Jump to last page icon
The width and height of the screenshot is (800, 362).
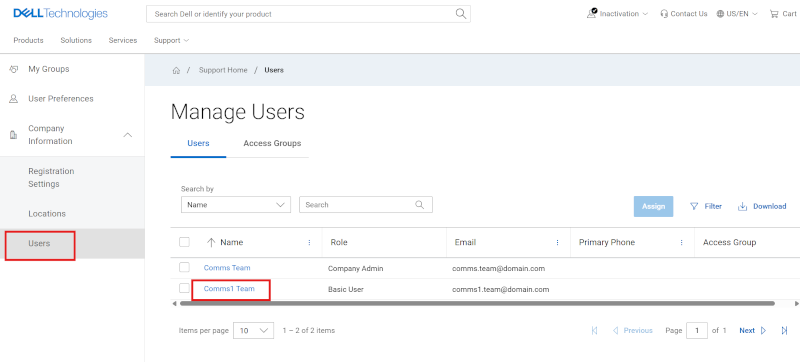click(784, 330)
